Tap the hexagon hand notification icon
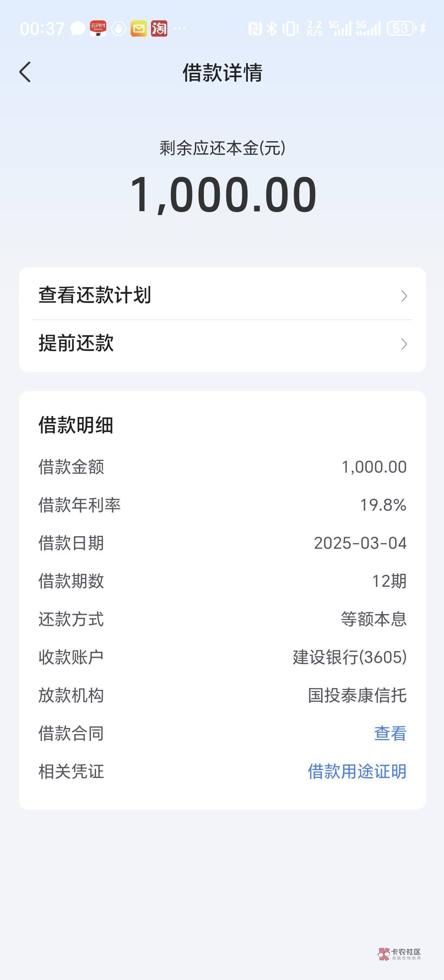The width and height of the screenshot is (444, 980). (x=118, y=28)
